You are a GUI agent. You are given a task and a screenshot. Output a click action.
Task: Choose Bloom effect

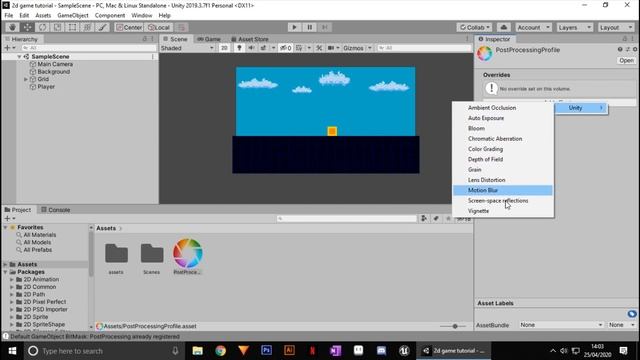(x=503, y=128)
